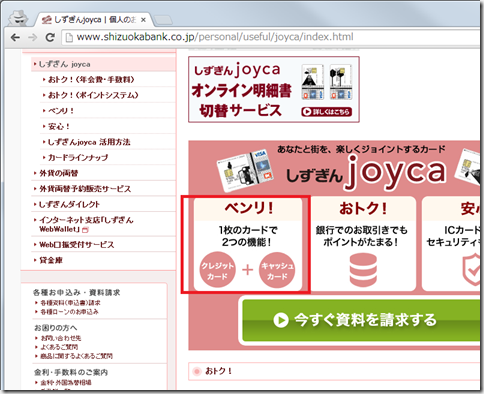Click the しずぎん joyca large logo text
Viewport: 484px width, 394px height.
pos(366,172)
